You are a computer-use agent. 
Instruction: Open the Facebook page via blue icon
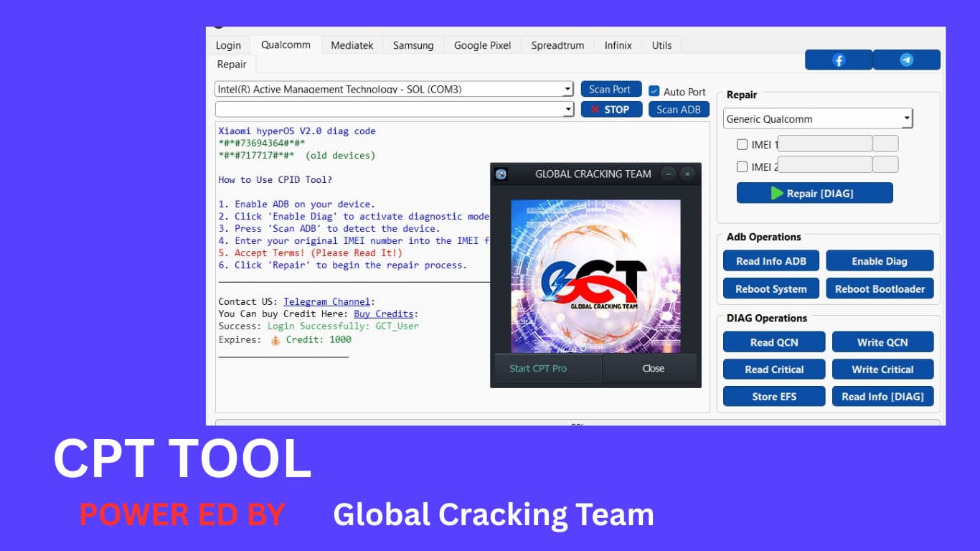point(838,60)
